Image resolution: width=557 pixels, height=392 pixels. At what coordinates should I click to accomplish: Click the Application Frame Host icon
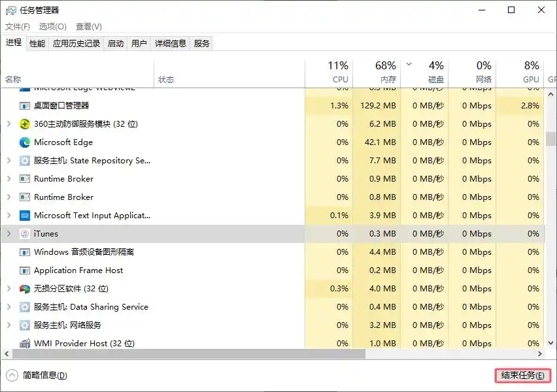pyautogui.click(x=24, y=270)
